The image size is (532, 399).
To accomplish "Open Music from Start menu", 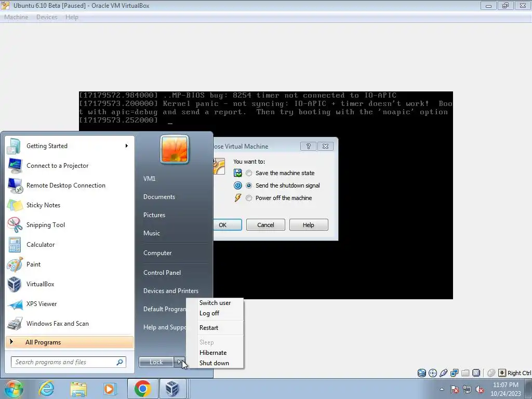I will click(x=151, y=233).
